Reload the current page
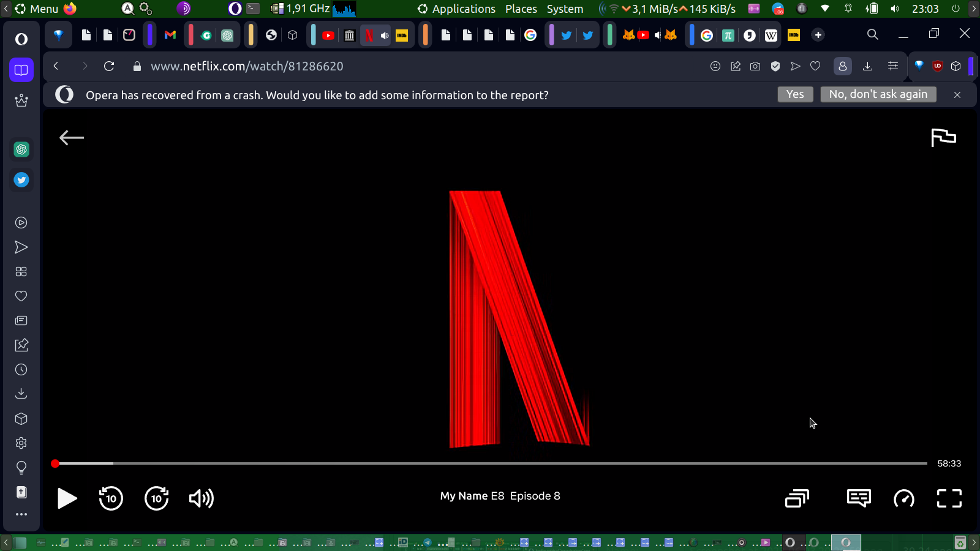 click(x=109, y=66)
